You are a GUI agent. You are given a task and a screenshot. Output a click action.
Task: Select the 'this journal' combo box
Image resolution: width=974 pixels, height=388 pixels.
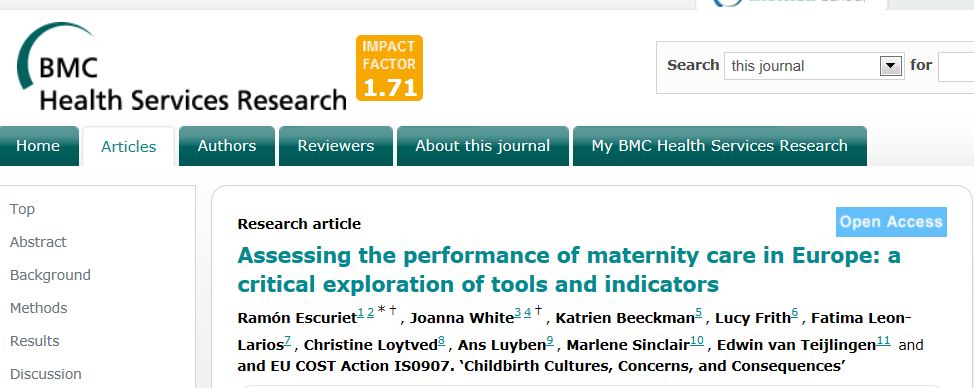pos(814,65)
